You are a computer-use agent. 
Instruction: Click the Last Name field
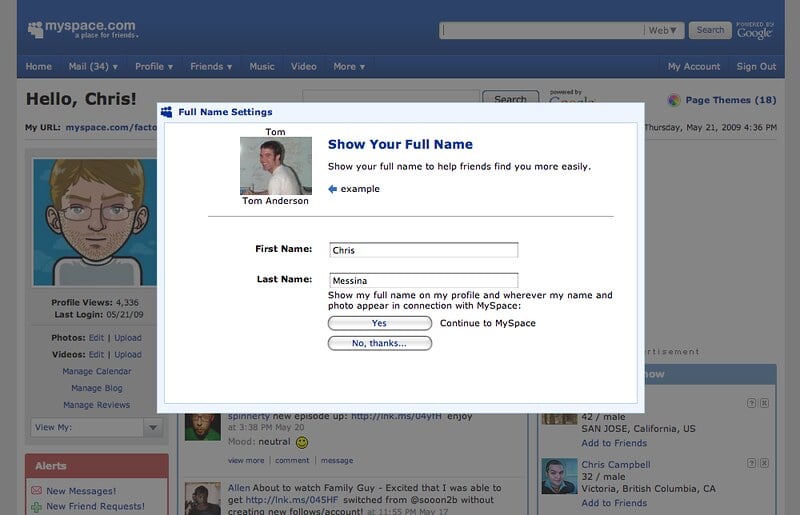pos(423,280)
